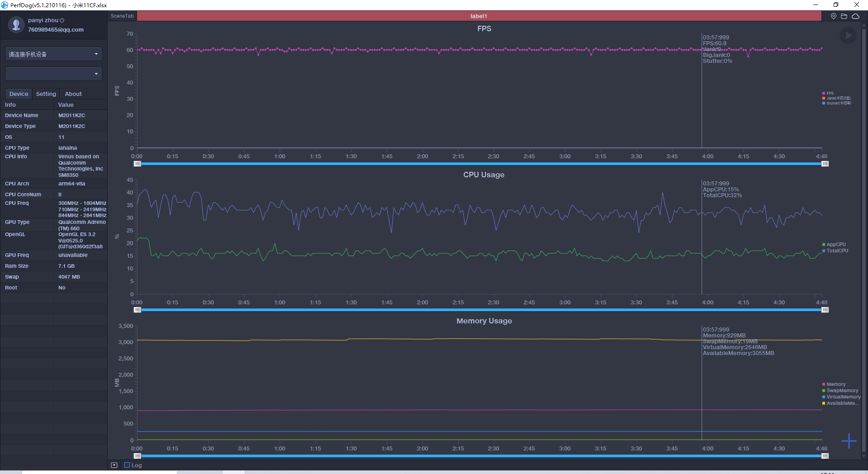Open the empty app selection dropdown
This screenshot has width=868, height=474.
pyautogui.click(x=54, y=74)
